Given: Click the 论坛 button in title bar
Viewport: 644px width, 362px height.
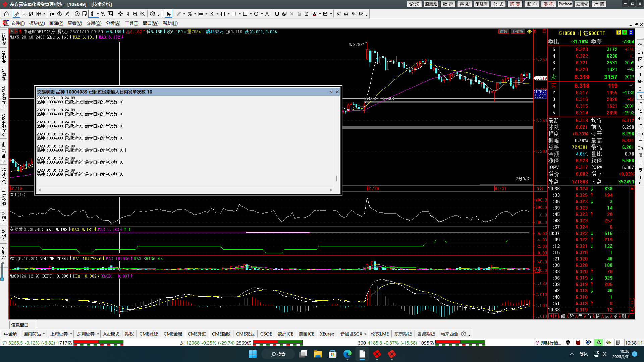Looking at the screenshot, I should coord(415,4).
